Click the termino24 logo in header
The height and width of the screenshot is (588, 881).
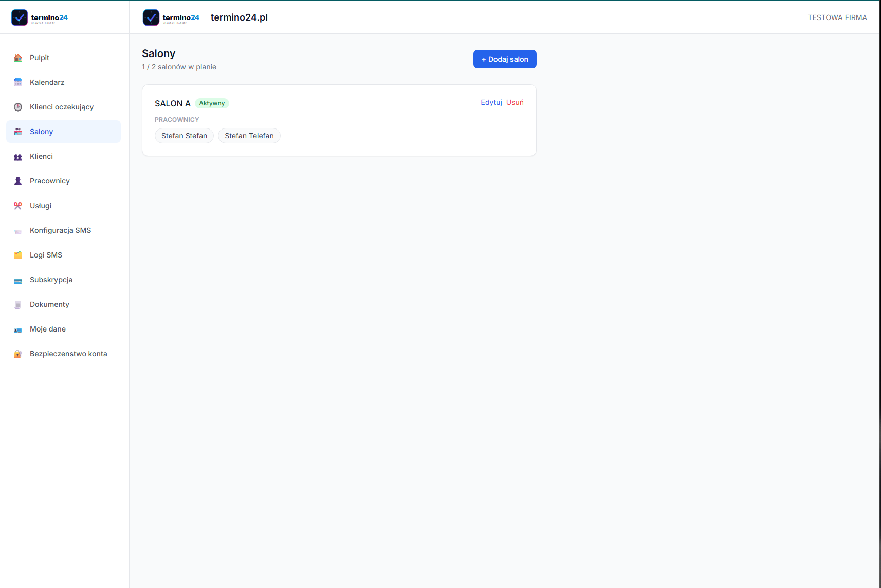point(171,17)
